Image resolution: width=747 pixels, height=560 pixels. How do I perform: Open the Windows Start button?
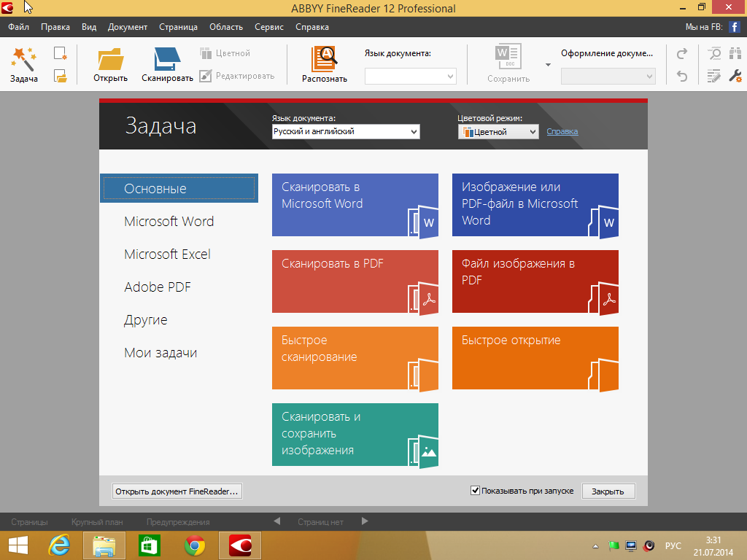[x=18, y=545]
